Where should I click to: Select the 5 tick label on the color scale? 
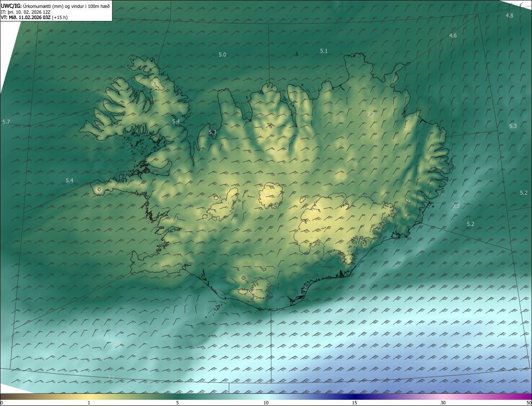177,403
